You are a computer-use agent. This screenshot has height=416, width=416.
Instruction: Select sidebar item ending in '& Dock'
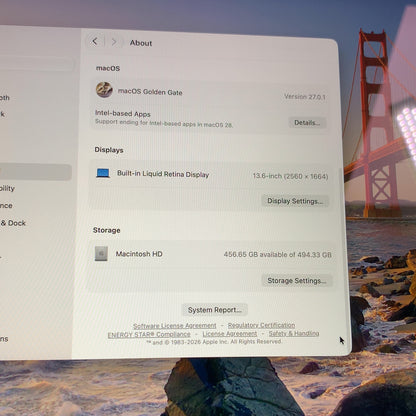tap(13, 223)
